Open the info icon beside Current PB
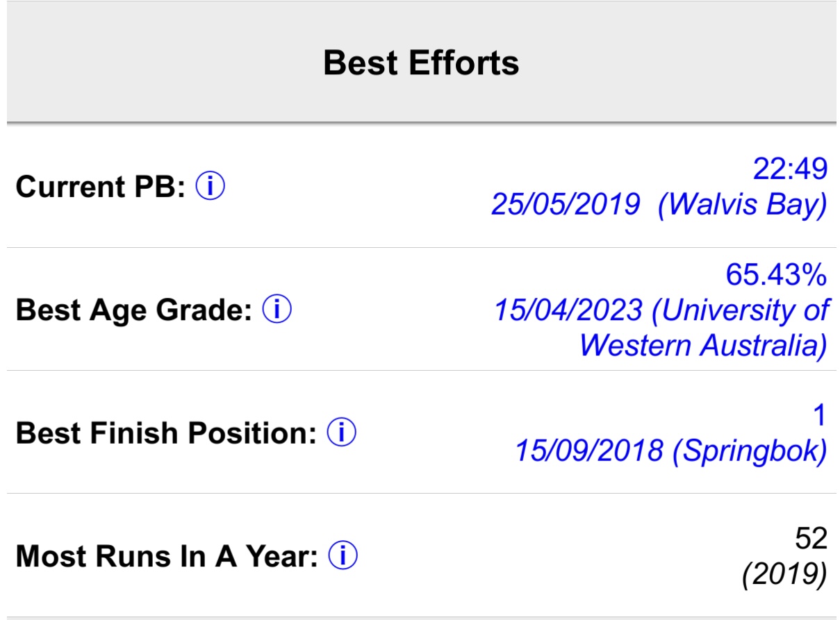 pos(211,187)
